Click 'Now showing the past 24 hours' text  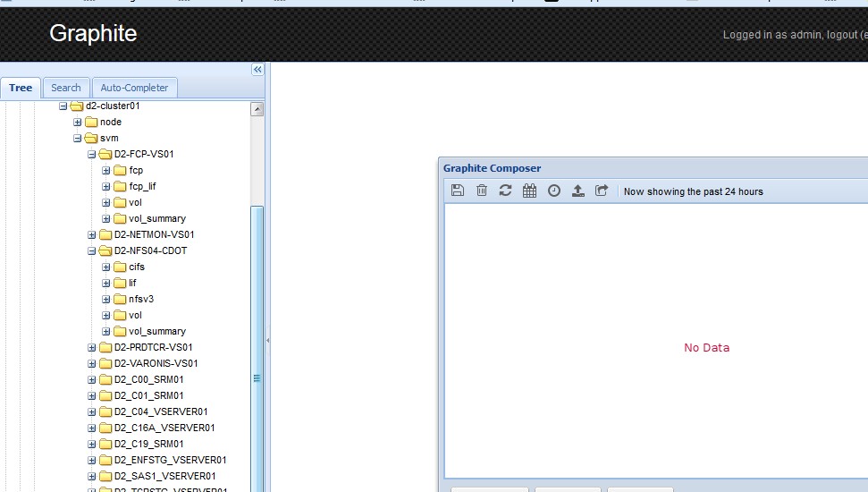693,191
